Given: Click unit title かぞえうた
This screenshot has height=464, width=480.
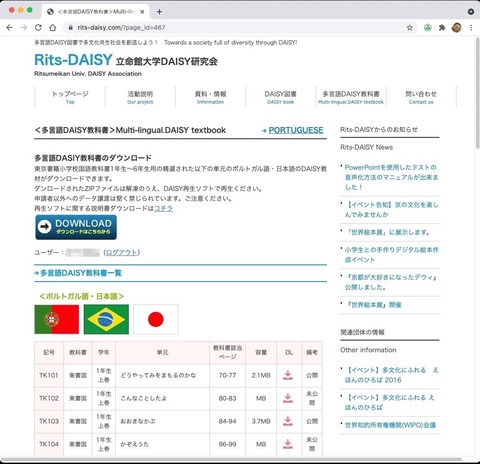Looking at the screenshot, I should coord(135,444).
